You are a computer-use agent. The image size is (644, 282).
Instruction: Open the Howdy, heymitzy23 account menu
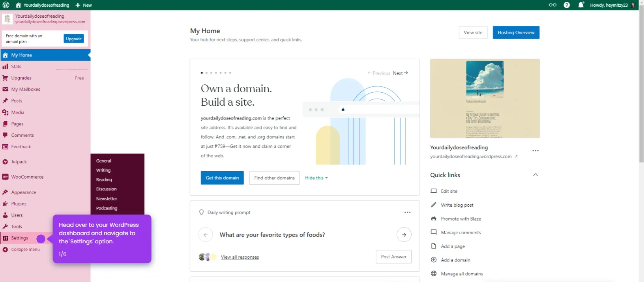coord(612,5)
